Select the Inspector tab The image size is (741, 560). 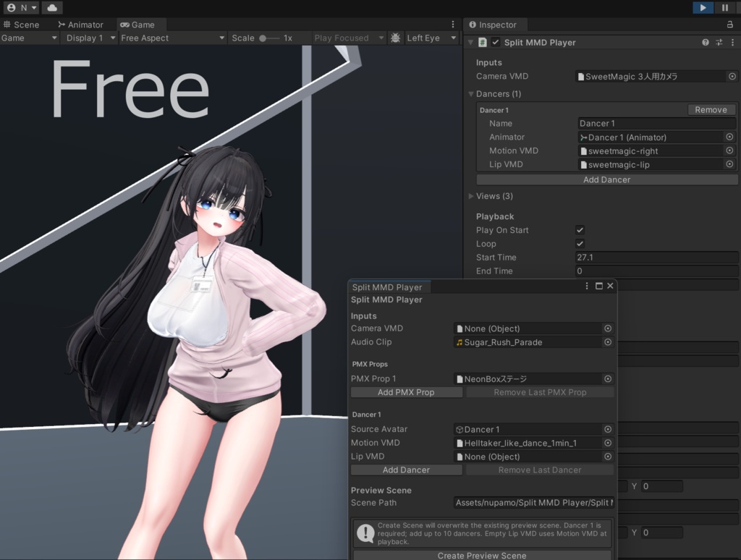[x=492, y=25]
